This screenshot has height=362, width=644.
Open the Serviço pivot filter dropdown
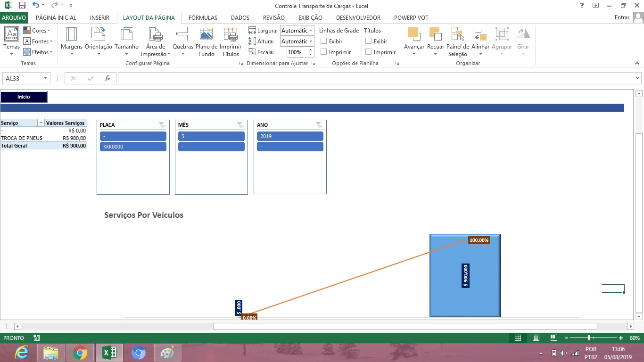point(41,123)
